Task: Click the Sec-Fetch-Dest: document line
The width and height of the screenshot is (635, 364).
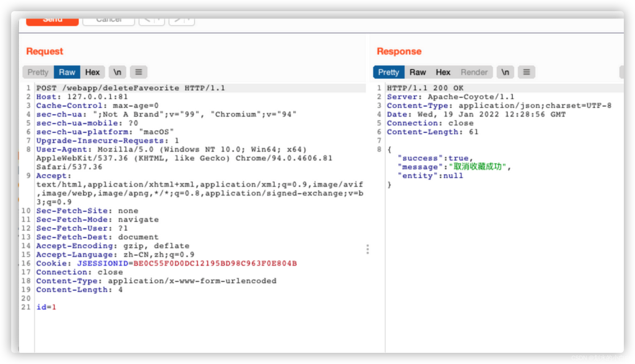Action: point(97,237)
